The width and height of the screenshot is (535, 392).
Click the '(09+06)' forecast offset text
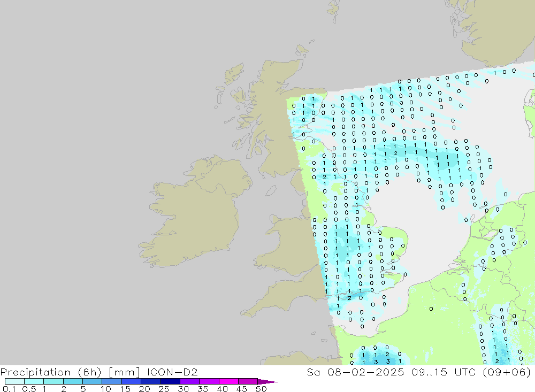pos(507,372)
